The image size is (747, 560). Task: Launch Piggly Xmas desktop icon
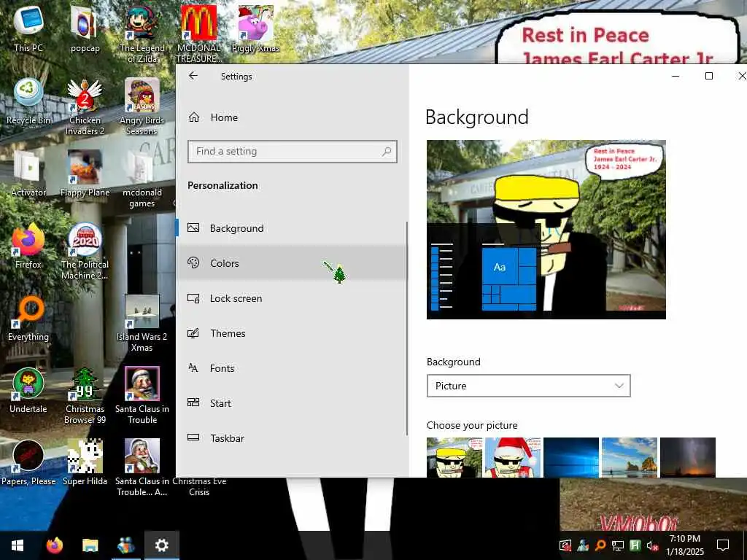click(x=255, y=28)
